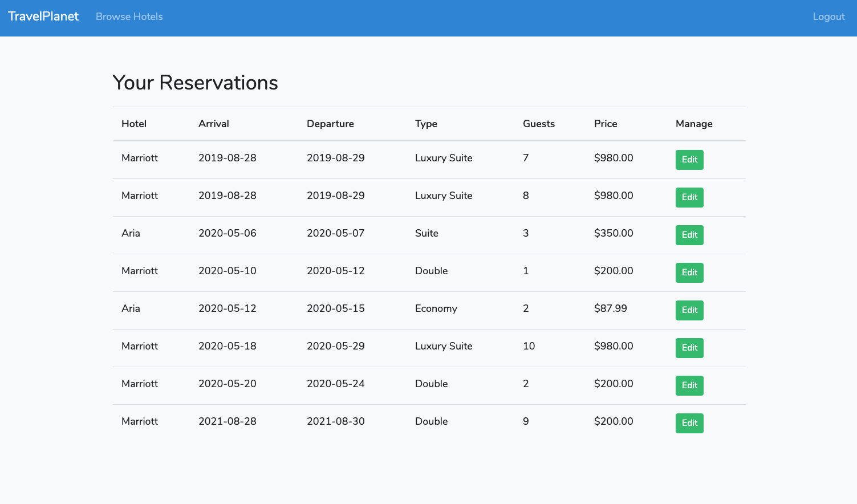The height and width of the screenshot is (504, 857).
Task: Edit the Marriott Double booking arriving 2020-05-10
Action: click(689, 273)
